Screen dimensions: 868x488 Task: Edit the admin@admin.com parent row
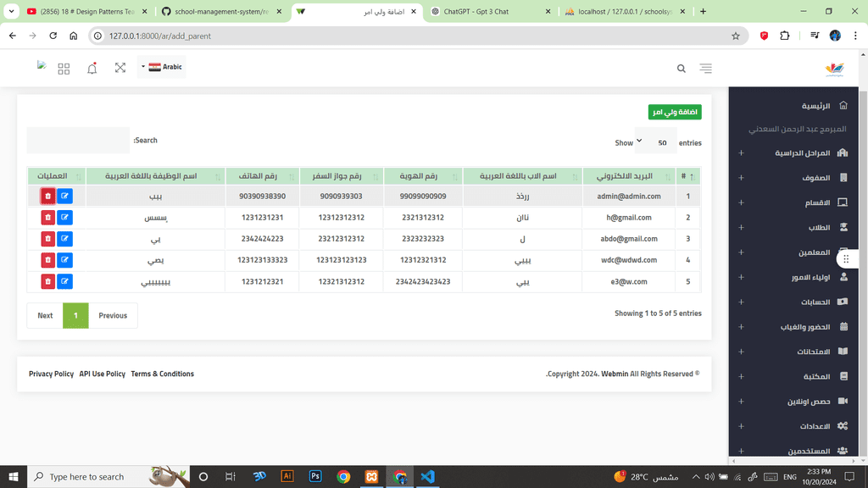coord(64,196)
